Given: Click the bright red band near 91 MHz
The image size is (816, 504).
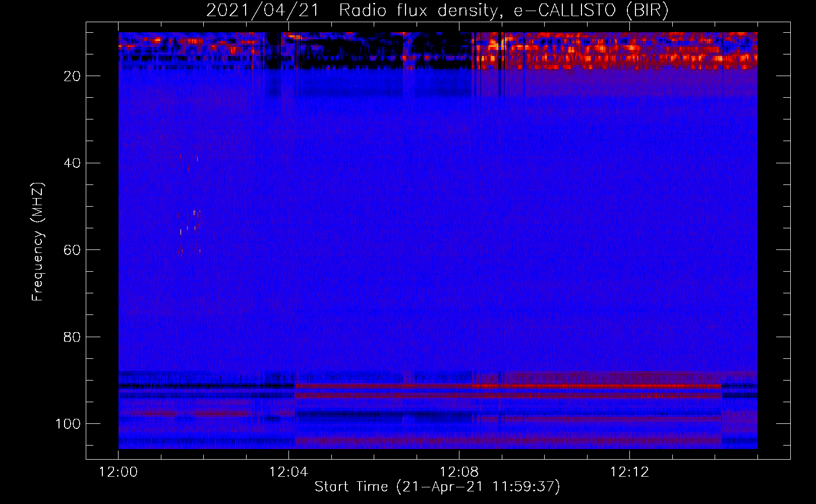Looking at the screenshot, I should [508, 386].
